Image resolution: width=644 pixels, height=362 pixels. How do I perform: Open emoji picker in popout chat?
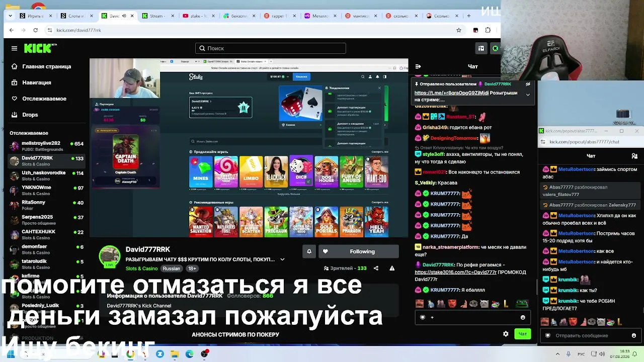tap(634, 335)
